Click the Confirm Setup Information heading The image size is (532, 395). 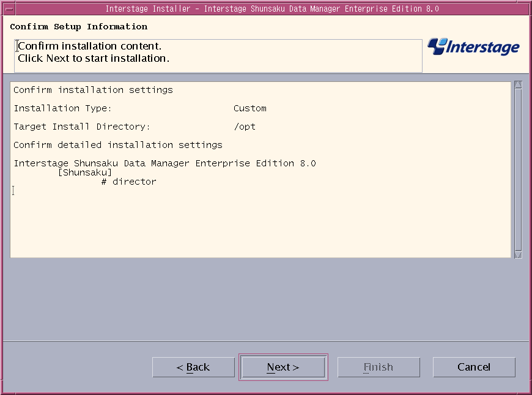pos(79,26)
